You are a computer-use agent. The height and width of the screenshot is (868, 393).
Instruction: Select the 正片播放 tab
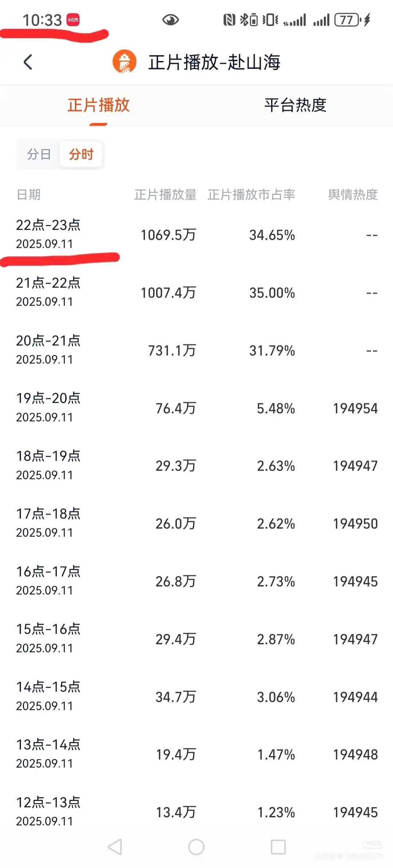pos(98,105)
